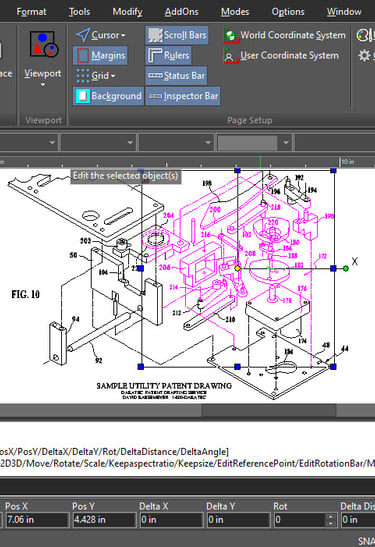Click the World Coordinate System globe icon
The image size is (375, 547).
click(230, 36)
